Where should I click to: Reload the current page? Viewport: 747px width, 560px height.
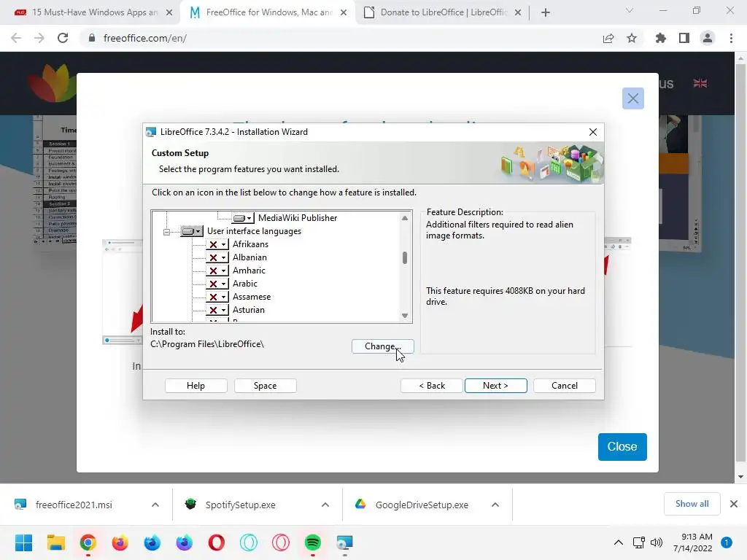63,38
